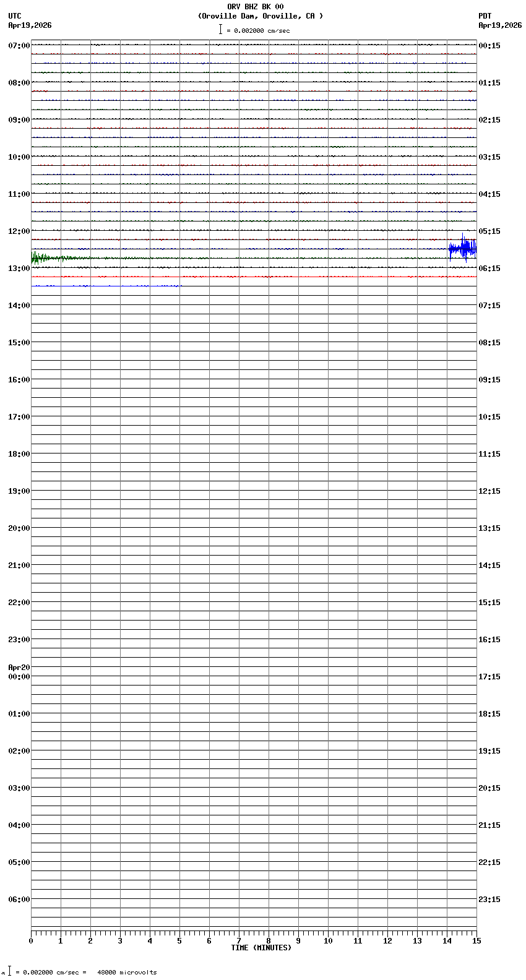This screenshot has height=980, width=526.
Task: Click the 10 minute axis tick label
Action: tap(328, 941)
